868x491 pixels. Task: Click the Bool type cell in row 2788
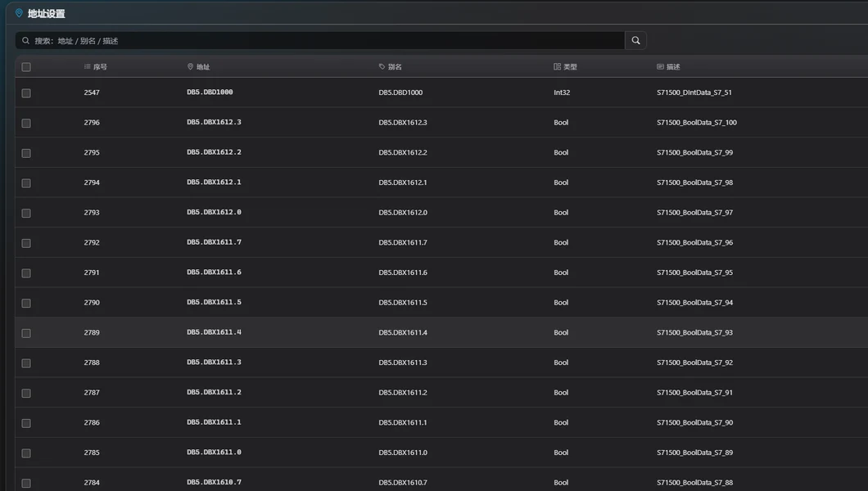[561, 363]
